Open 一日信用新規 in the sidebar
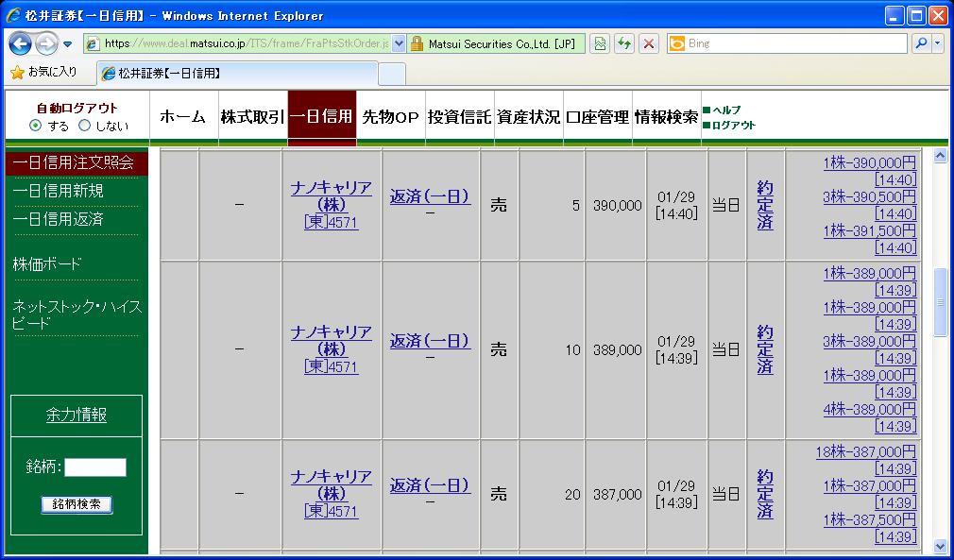The width and height of the screenshot is (954, 560). [59, 191]
